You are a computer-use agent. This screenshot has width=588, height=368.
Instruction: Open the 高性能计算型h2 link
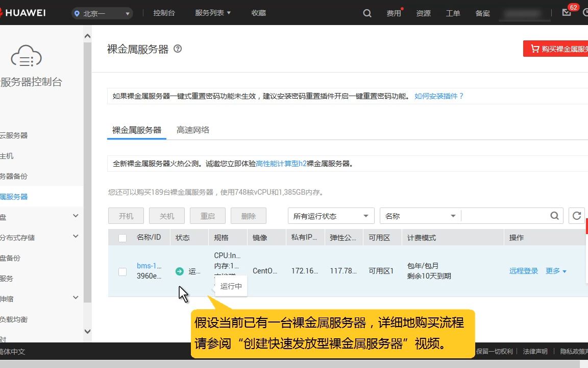pos(281,164)
